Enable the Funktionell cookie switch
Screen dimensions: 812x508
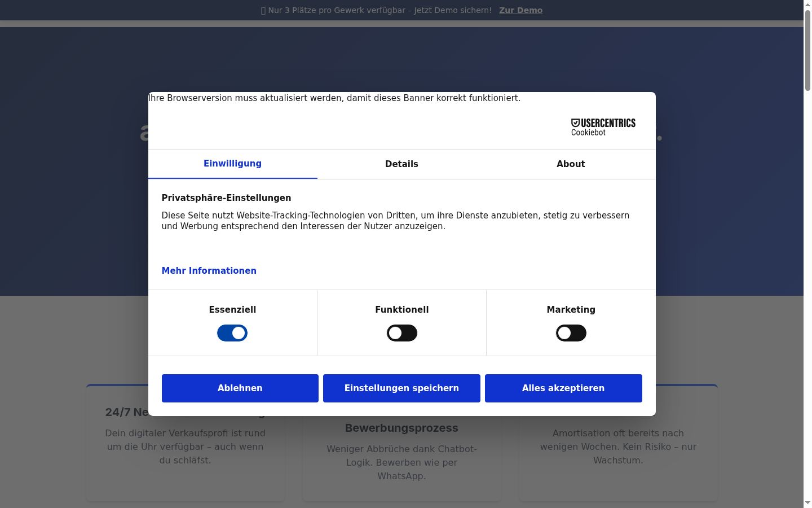click(401, 333)
